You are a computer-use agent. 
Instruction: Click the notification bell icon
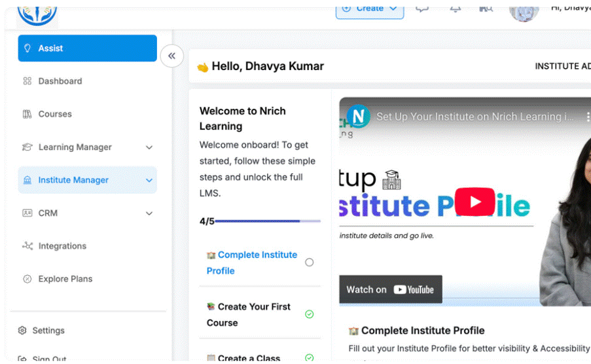click(x=455, y=9)
